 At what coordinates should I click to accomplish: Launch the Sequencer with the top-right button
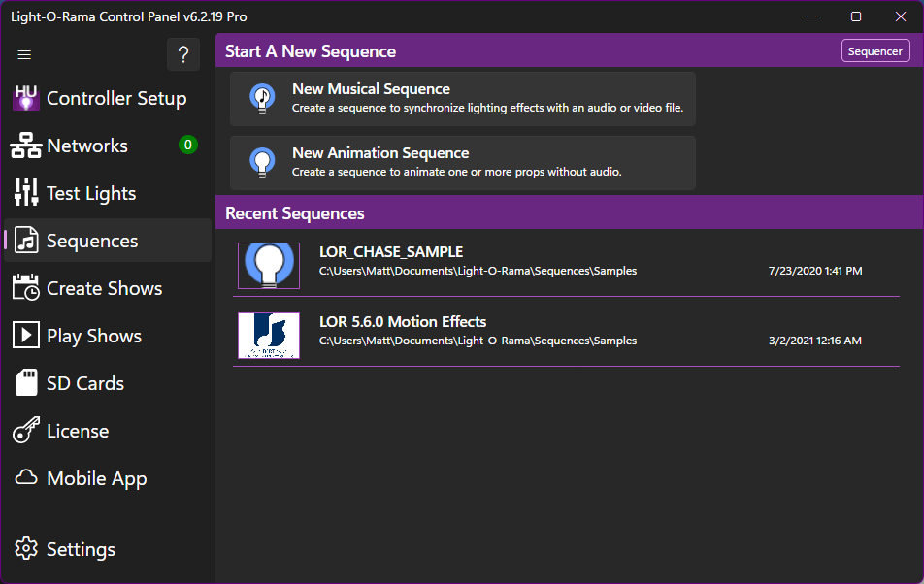[874, 50]
